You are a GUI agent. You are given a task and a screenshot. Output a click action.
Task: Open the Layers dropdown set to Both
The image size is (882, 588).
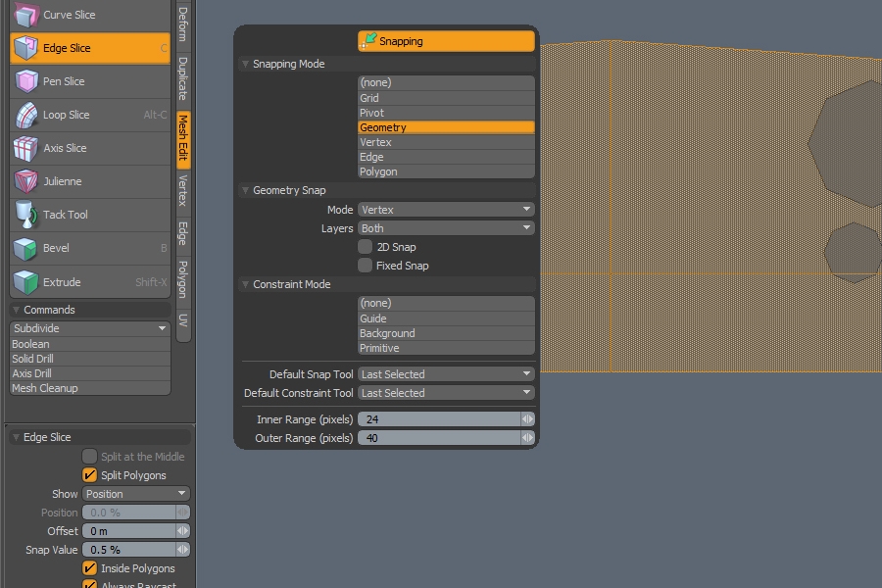[446, 228]
